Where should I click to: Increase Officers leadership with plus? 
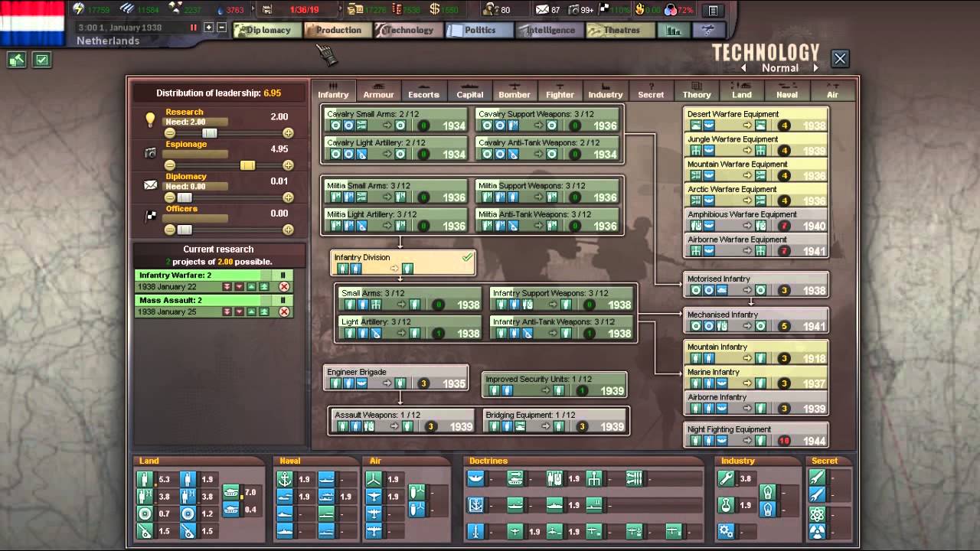pyautogui.click(x=288, y=230)
